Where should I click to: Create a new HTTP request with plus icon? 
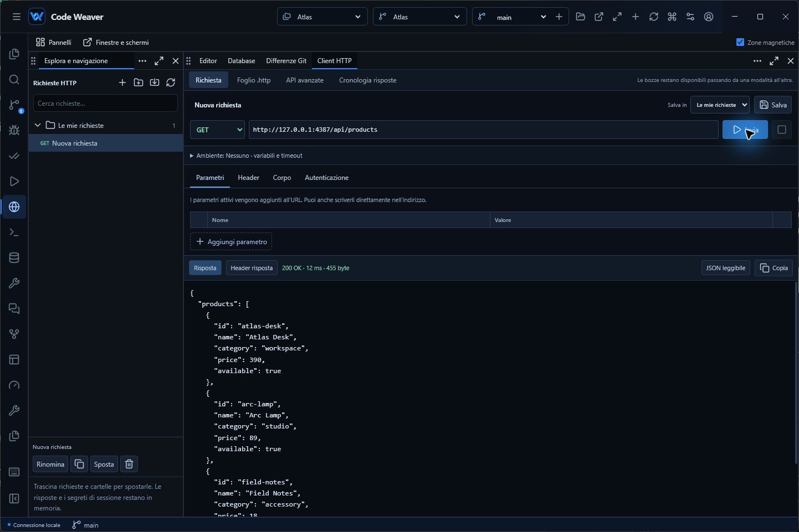pyautogui.click(x=122, y=82)
